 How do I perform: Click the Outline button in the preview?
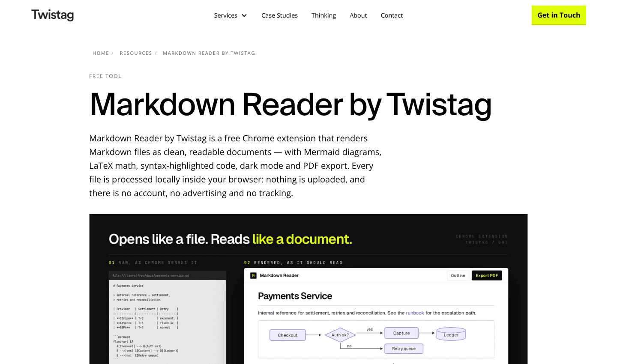[458, 275]
